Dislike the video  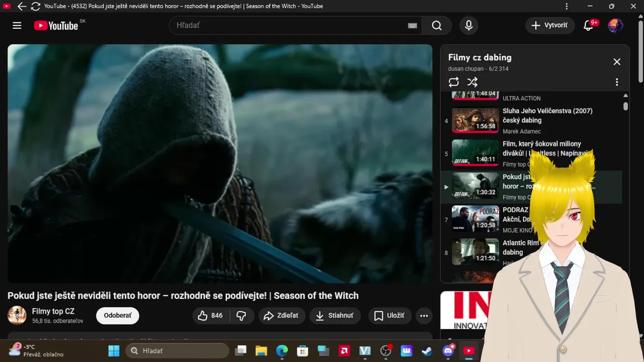(242, 315)
